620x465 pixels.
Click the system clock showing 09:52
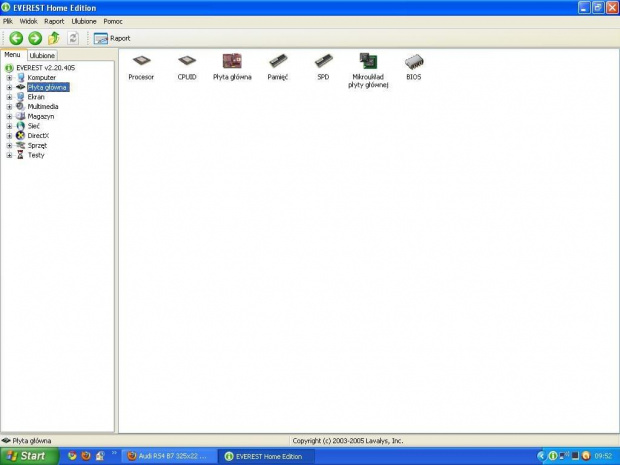(603, 456)
